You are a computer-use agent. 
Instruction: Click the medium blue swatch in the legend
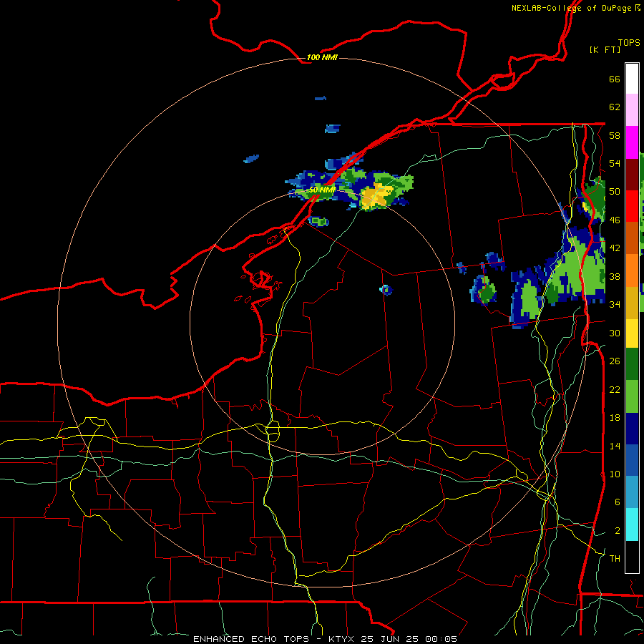(632, 460)
